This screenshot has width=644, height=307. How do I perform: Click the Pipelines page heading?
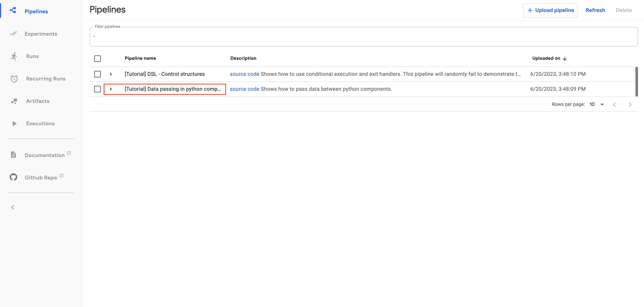click(x=108, y=10)
